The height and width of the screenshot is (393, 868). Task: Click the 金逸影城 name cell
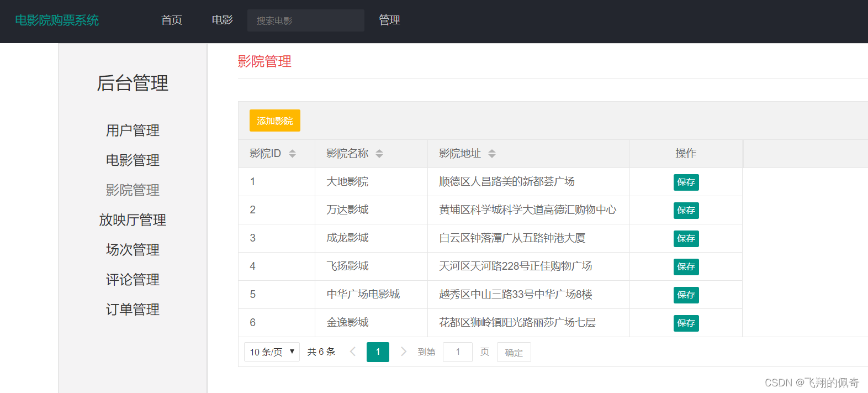coord(372,323)
